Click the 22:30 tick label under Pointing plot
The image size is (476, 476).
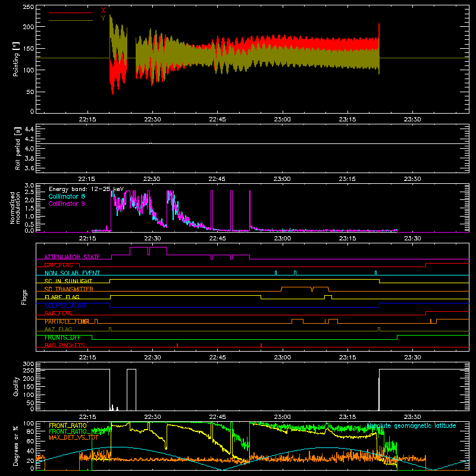[152, 120]
